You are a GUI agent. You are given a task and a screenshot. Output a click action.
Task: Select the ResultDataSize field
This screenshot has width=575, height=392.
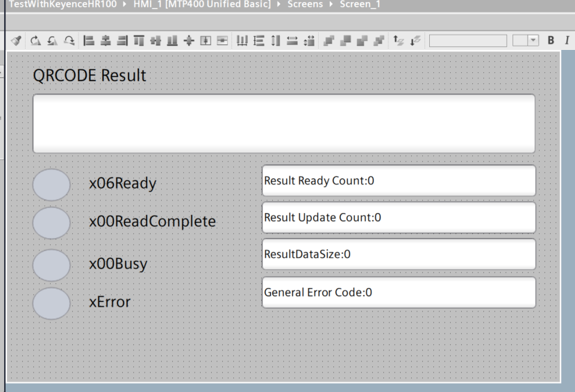[x=399, y=254]
